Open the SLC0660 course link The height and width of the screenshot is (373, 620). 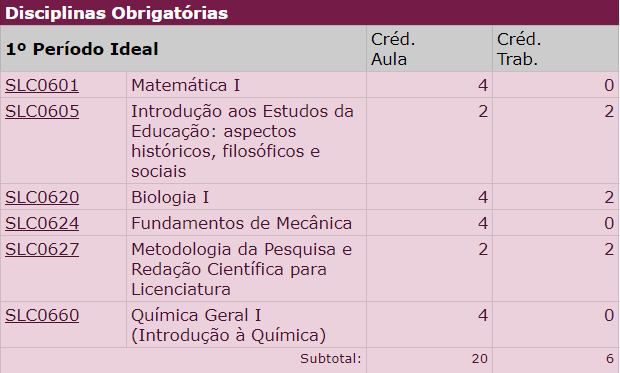point(42,316)
